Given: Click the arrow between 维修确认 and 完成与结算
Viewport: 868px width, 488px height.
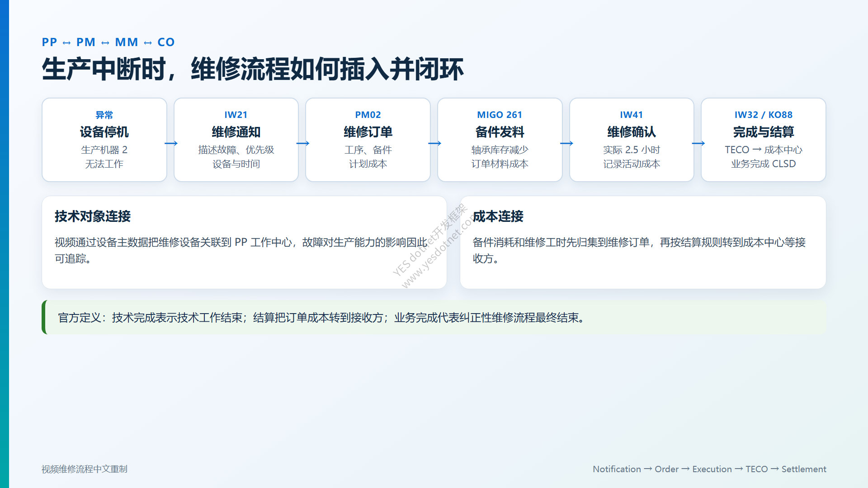Looking at the screenshot, I should tap(698, 144).
